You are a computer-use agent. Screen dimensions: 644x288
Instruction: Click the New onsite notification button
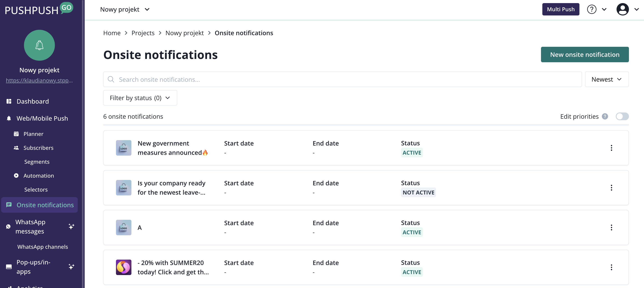(x=584, y=55)
